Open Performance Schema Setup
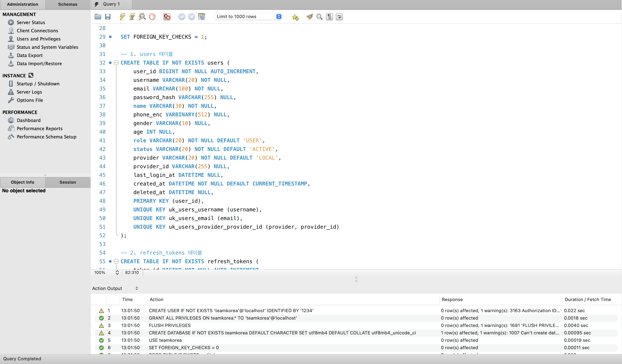This screenshot has width=622, height=364. (x=46, y=137)
